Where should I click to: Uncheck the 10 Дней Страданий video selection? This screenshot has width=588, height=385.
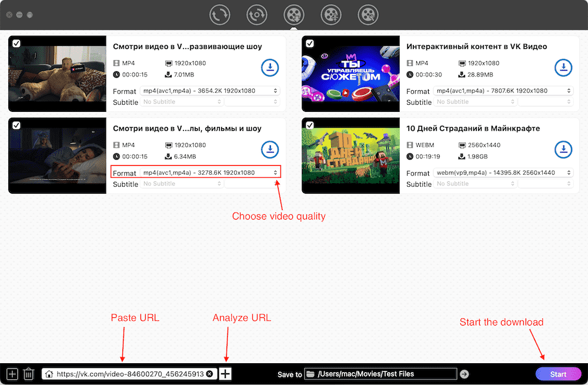(309, 125)
